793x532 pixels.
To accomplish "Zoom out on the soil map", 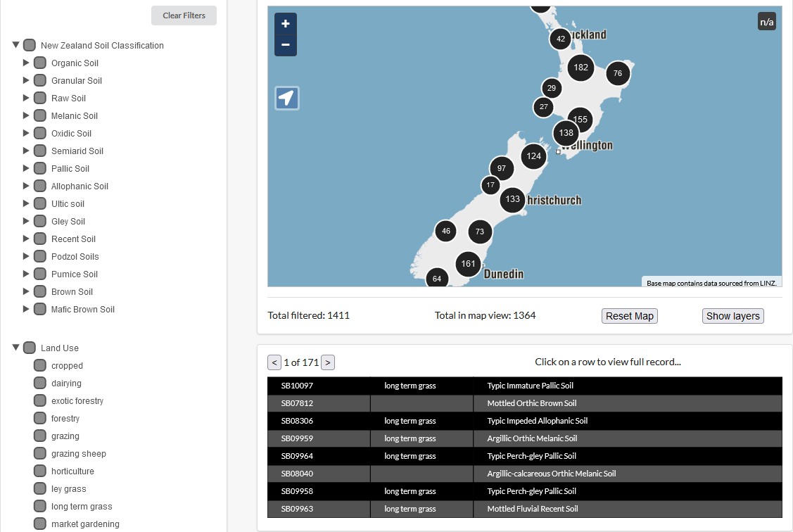I will pyautogui.click(x=285, y=45).
